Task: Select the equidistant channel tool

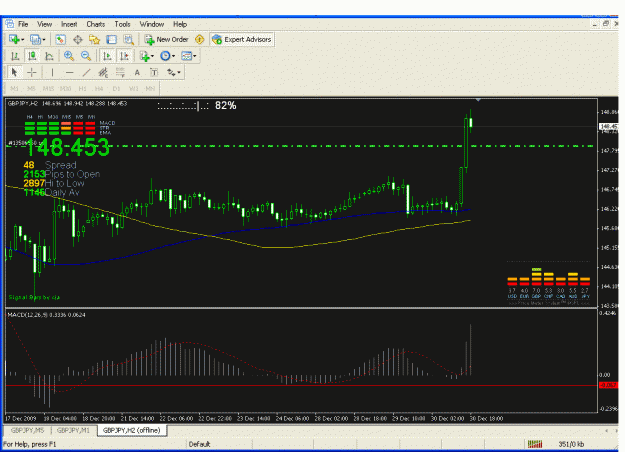Action: [103, 73]
